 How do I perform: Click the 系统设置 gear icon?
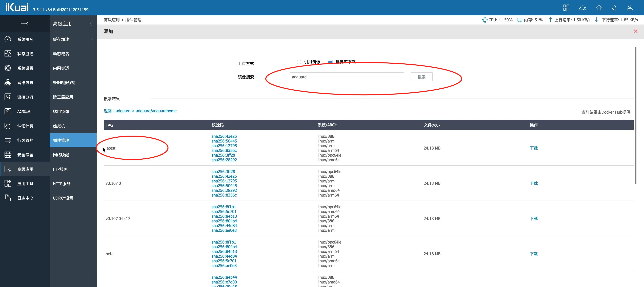(x=8, y=68)
